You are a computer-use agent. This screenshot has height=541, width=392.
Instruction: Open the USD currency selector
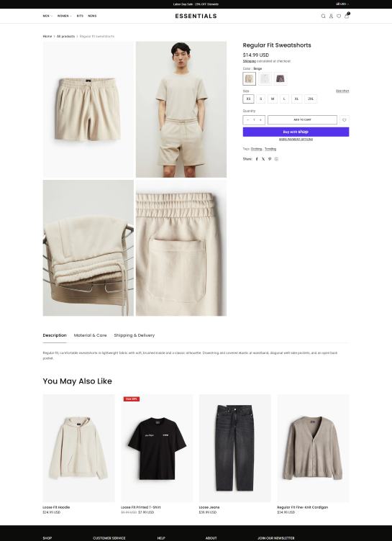(342, 4)
